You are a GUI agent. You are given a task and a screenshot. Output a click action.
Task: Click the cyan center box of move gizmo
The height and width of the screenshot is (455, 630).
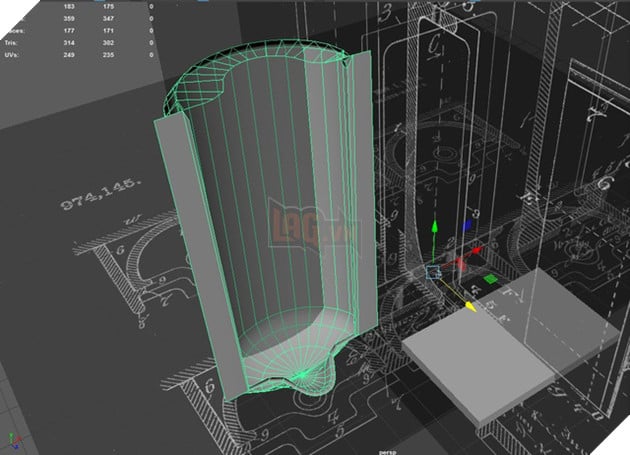pos(435,271)
